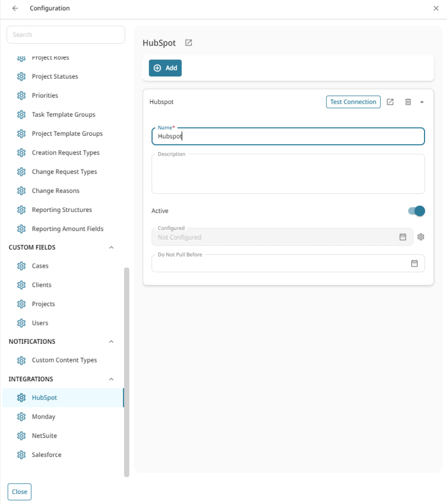Collapse the INTEGRATIONS section

[111, 379]
